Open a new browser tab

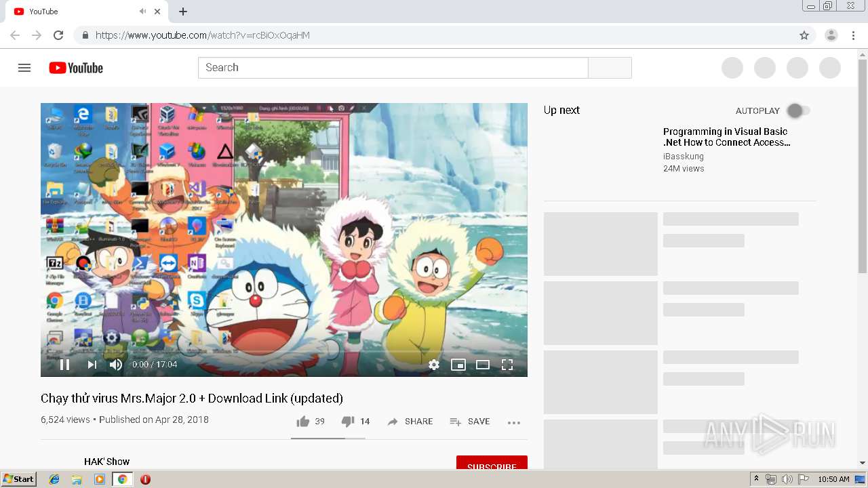pos(183,12)
